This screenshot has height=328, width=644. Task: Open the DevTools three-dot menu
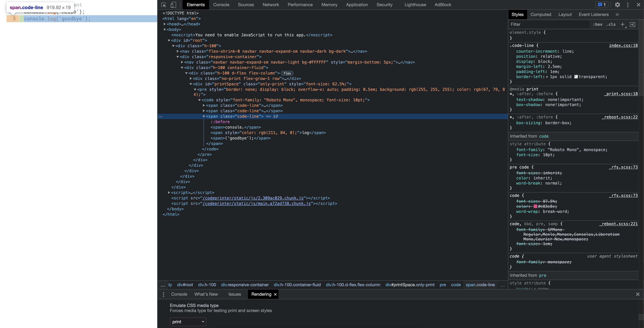[628, 5]
